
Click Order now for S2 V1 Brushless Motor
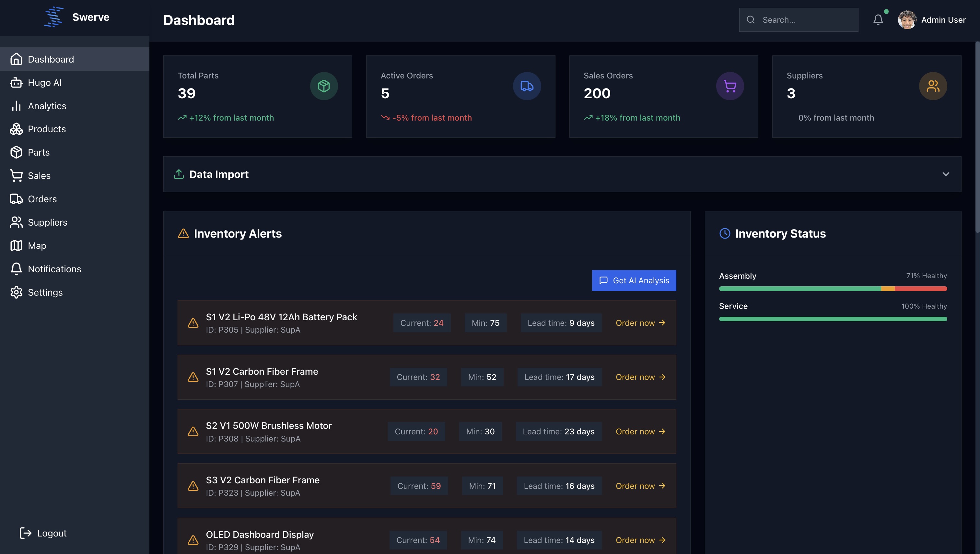[640, 431]
